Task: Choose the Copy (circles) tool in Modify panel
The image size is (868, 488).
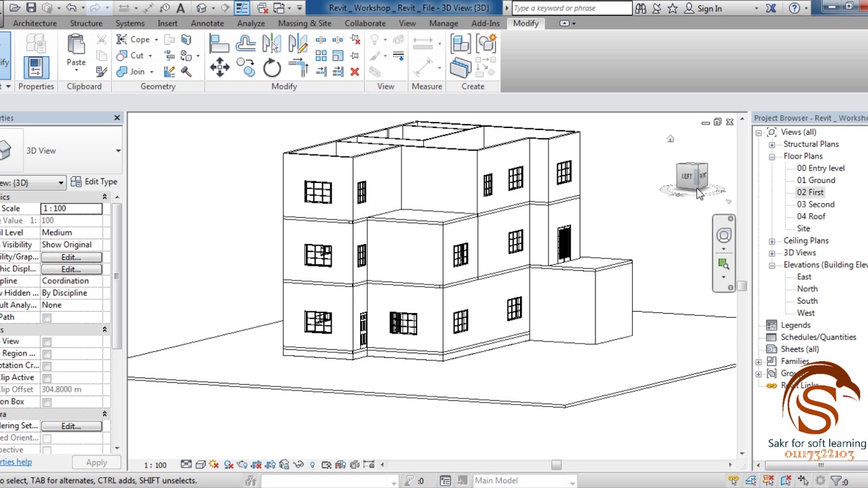Action: (x=245, y=66)
